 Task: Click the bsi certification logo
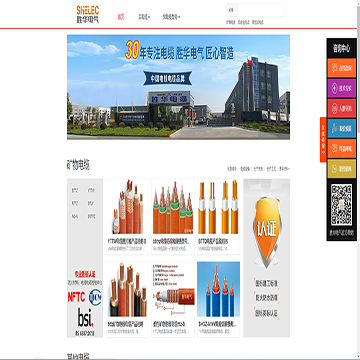tap(85, 317)
